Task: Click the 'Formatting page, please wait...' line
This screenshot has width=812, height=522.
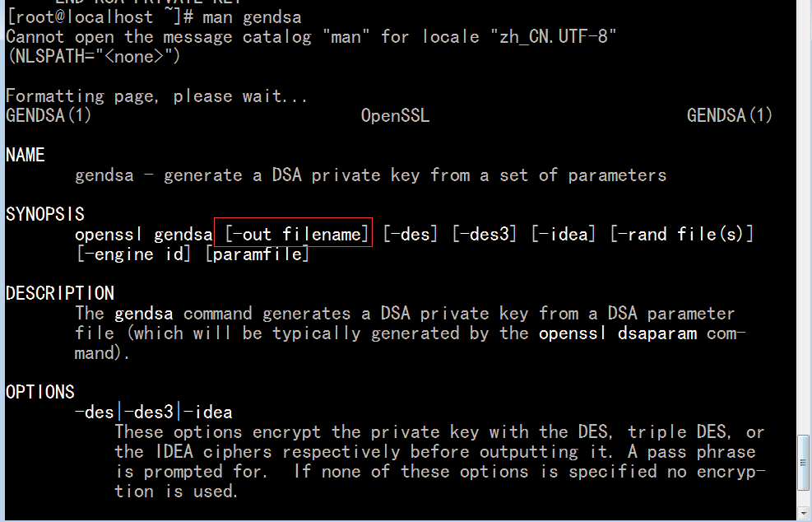Action: tap(156, 96)
